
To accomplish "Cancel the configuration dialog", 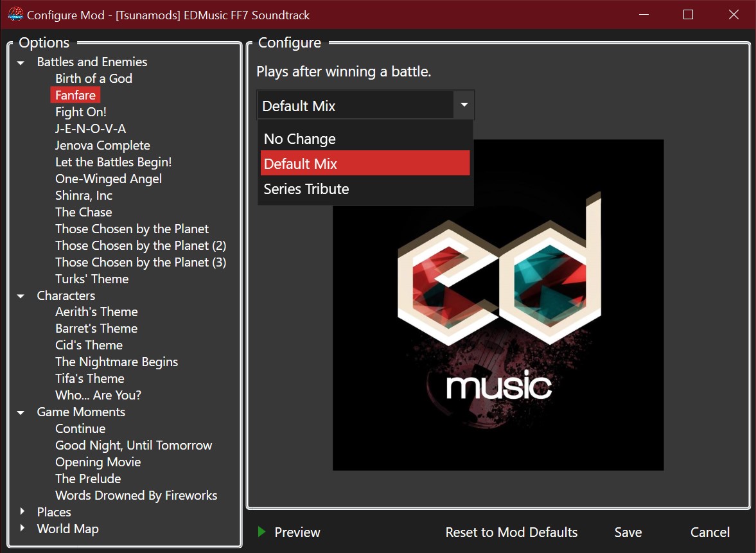I will [710, 532].
